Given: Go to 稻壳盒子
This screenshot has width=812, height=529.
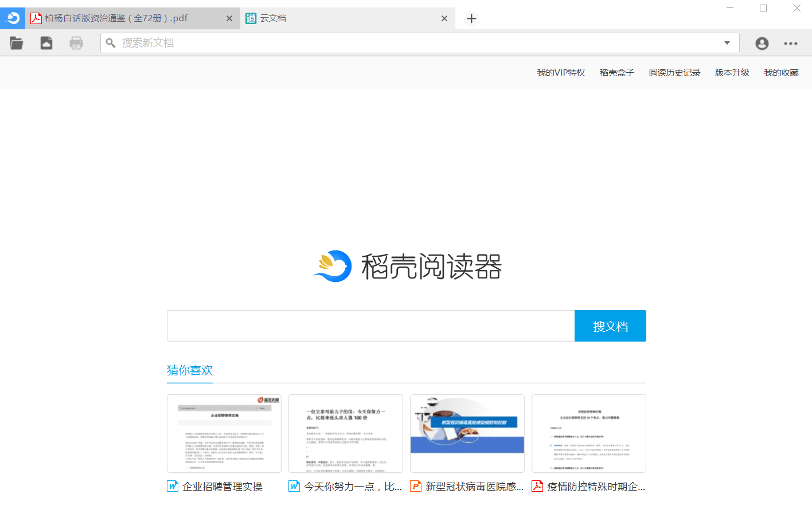Looking at the screenshot, I should coord(616,73).
